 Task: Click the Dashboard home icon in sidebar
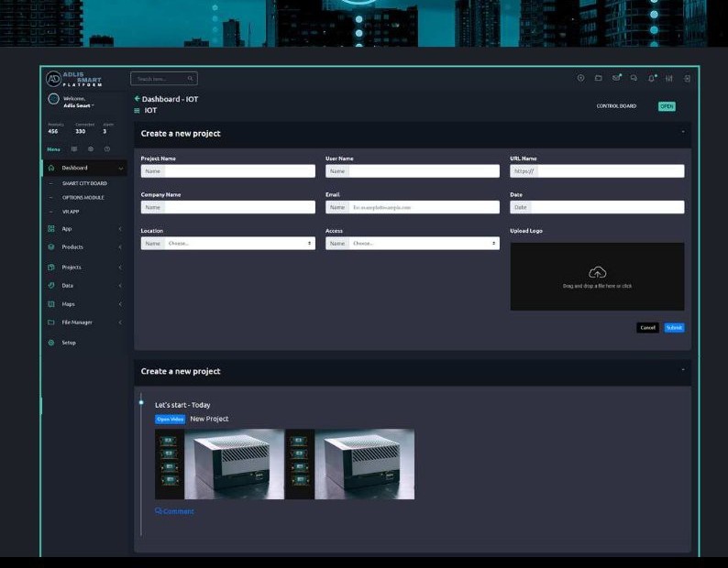point(51,168)
